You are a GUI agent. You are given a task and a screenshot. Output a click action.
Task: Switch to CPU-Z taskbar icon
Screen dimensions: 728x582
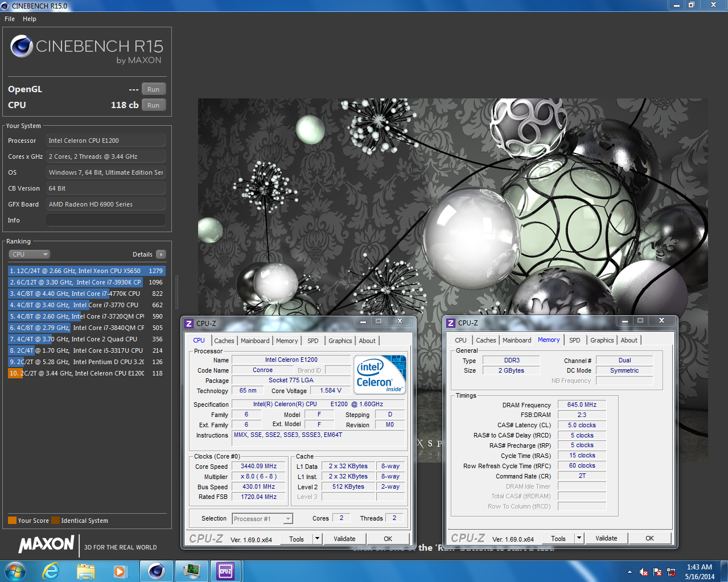pyautogui.click(x=225, y=571)
